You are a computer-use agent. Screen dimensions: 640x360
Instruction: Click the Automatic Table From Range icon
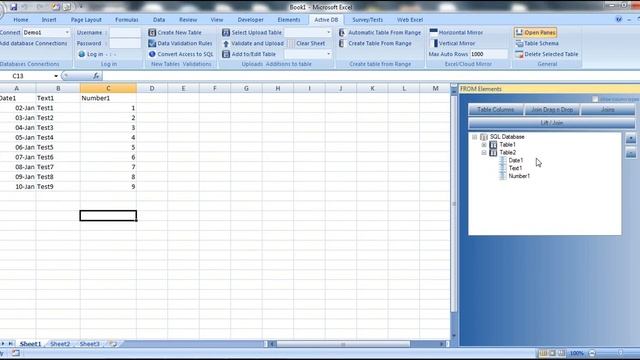342,32
